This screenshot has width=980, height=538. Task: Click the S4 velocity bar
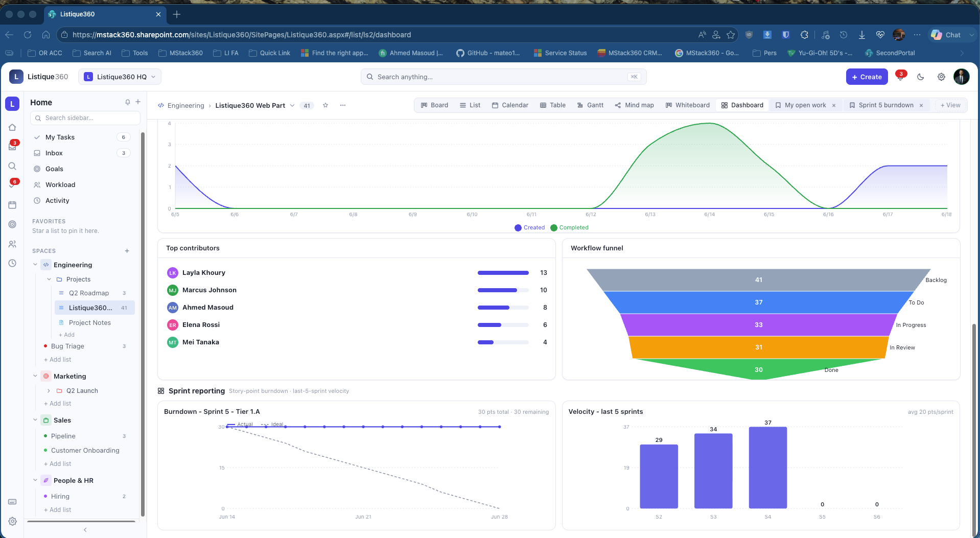[x=767, y=467]
